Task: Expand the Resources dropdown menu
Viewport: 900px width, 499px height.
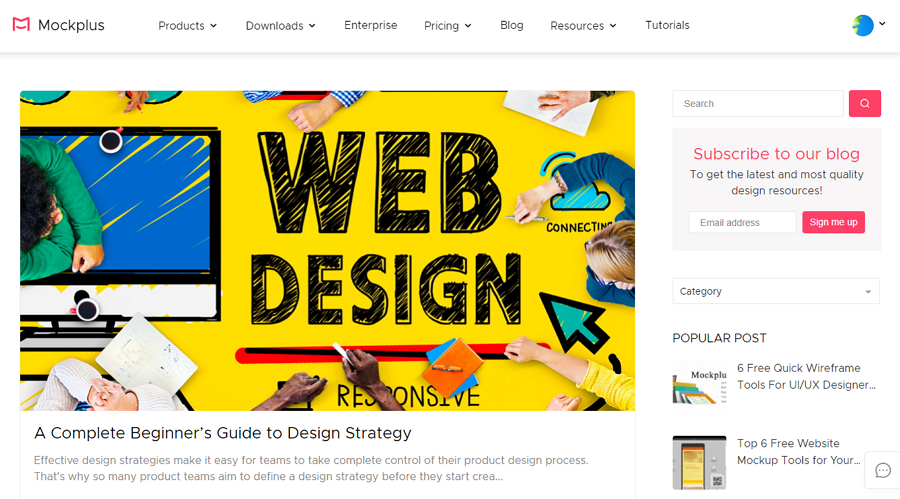Action: click(583, 26)
